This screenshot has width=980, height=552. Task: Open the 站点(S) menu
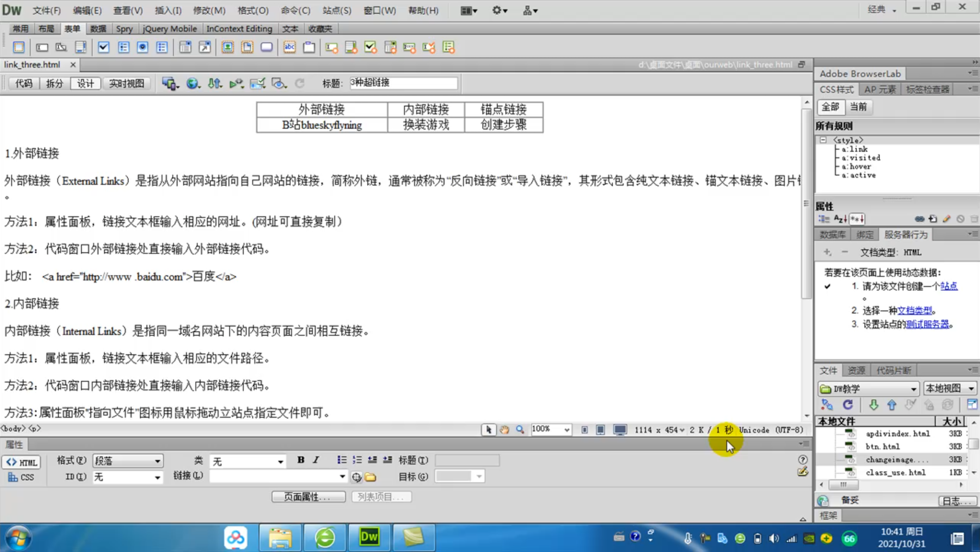(337, 10)
